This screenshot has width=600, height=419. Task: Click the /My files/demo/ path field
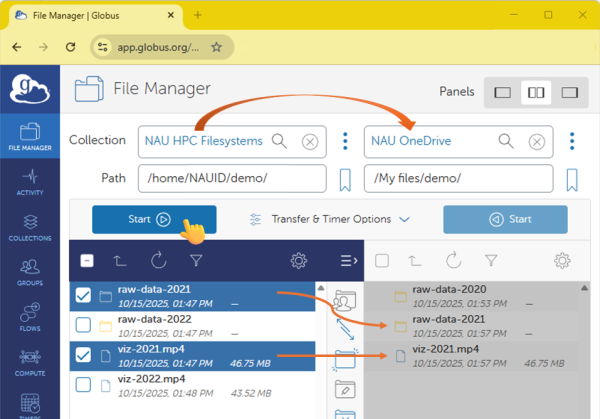pyautogui.click(x=458, y=179)
